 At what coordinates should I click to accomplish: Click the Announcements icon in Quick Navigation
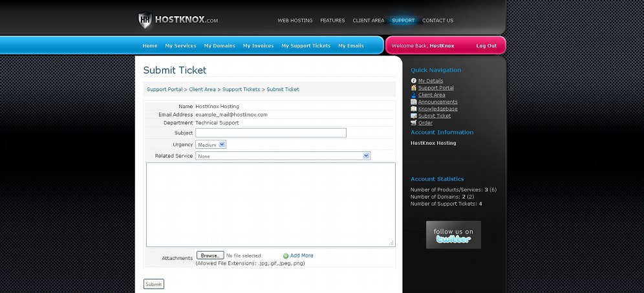[x=414, y=102]
